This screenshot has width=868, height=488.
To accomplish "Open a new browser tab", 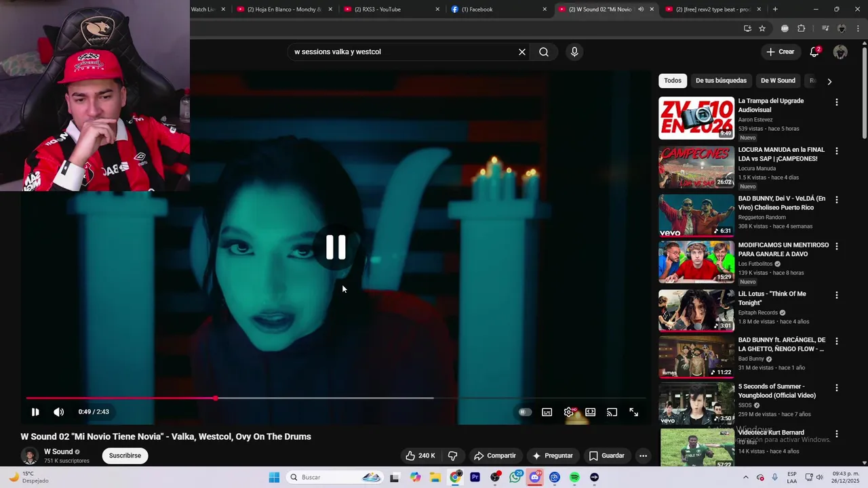I will 775,9.
